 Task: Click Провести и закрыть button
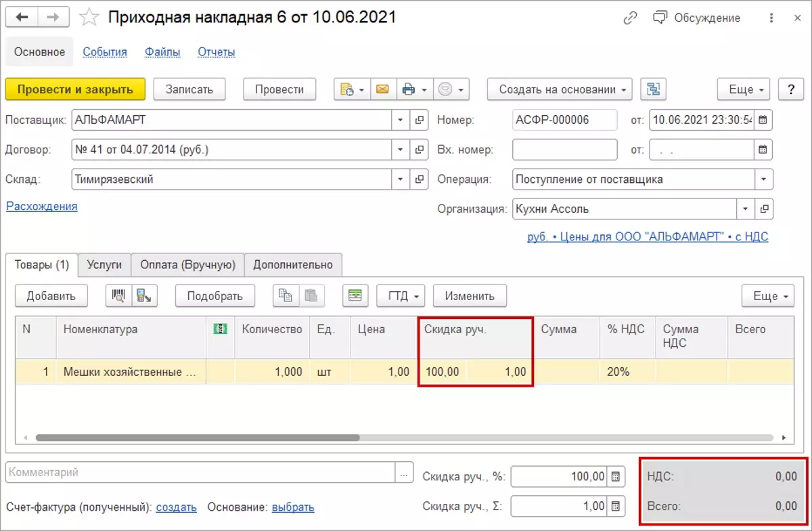point(75,89)
